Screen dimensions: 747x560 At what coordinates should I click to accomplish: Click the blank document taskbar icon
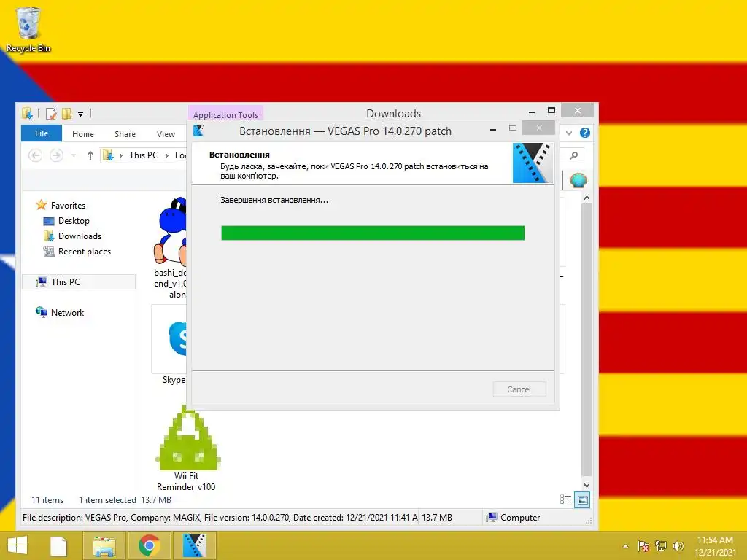coord(58,545)
